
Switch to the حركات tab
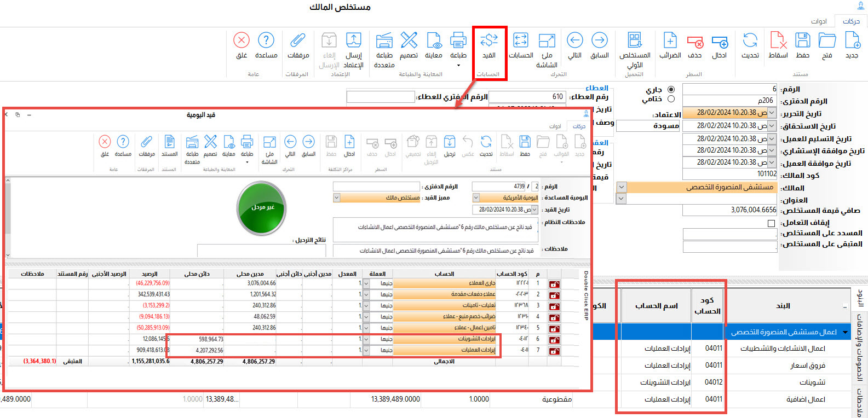[850, 21]
